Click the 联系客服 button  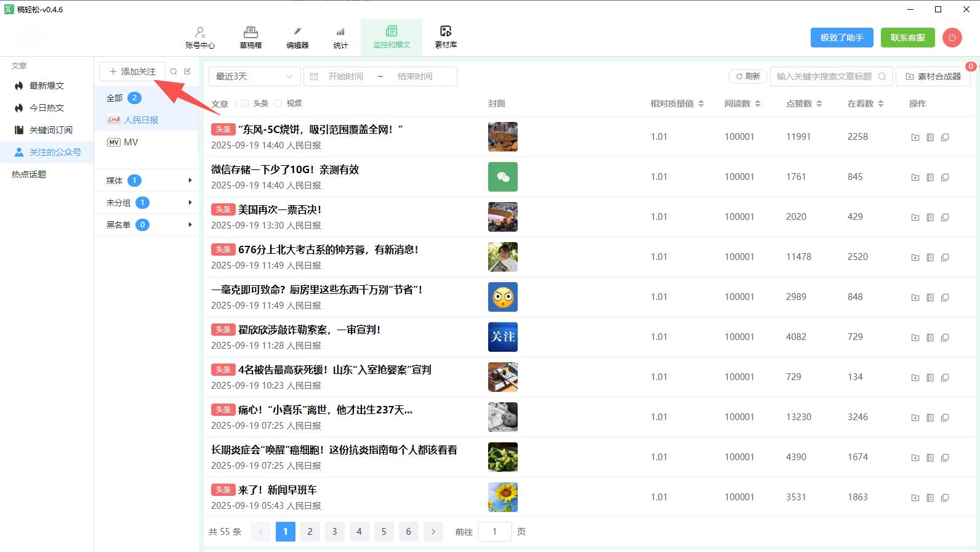(x=907, y=38)
